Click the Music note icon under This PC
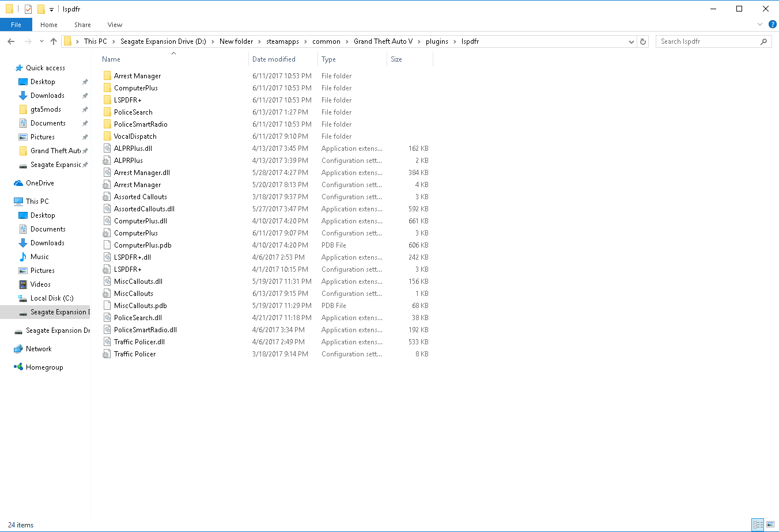 click(x=23, y=257)
